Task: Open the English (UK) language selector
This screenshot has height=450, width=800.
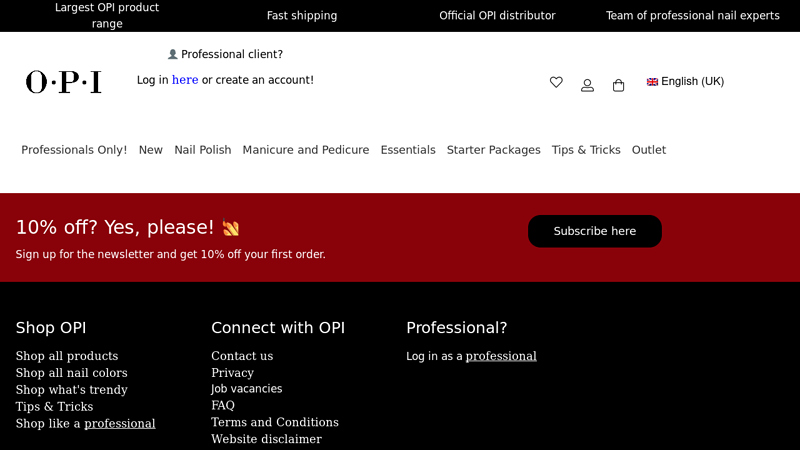Action: (x=685, y=82)
